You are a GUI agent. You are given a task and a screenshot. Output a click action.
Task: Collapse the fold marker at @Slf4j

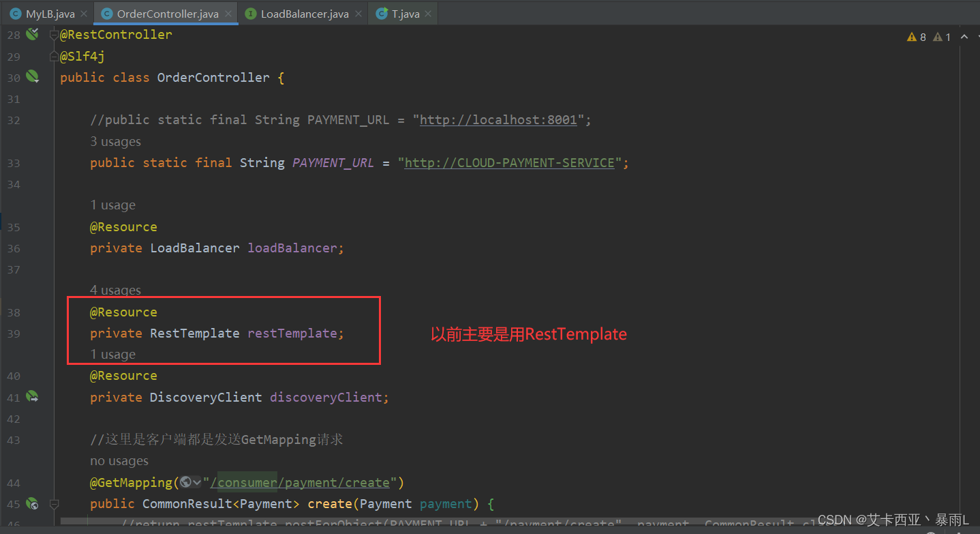pyautogui.click(x=54, y=56)
